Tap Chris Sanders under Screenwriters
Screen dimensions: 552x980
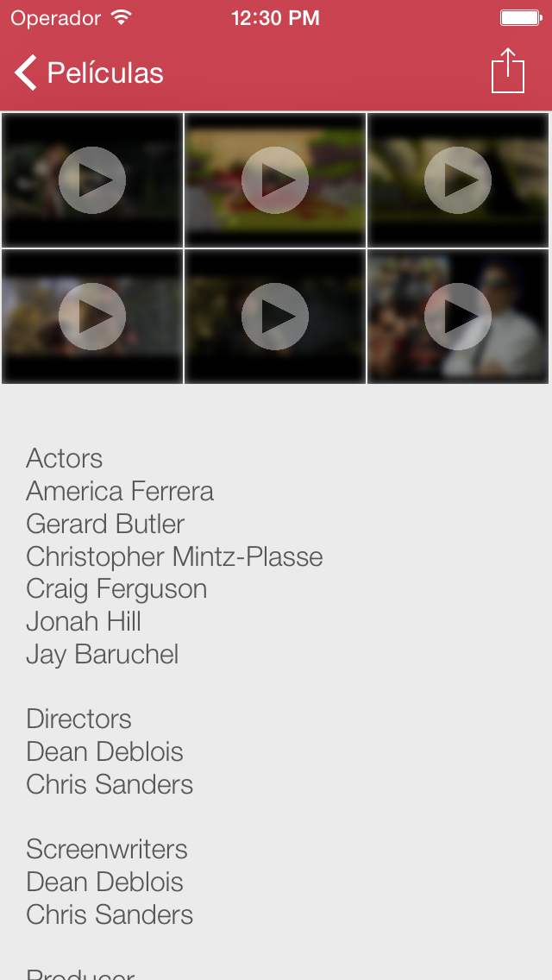[x=110, y=914]
